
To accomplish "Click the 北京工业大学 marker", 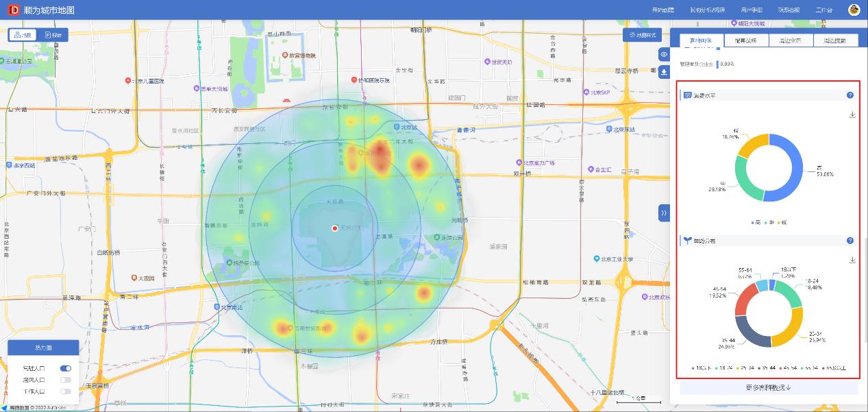I will pyautogui.click(x=596, y=259).
